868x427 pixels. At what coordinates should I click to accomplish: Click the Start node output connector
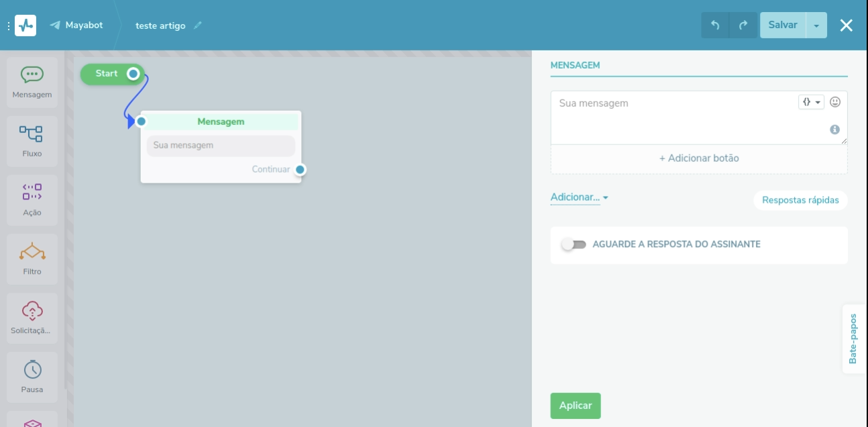[x=133, y=73]
